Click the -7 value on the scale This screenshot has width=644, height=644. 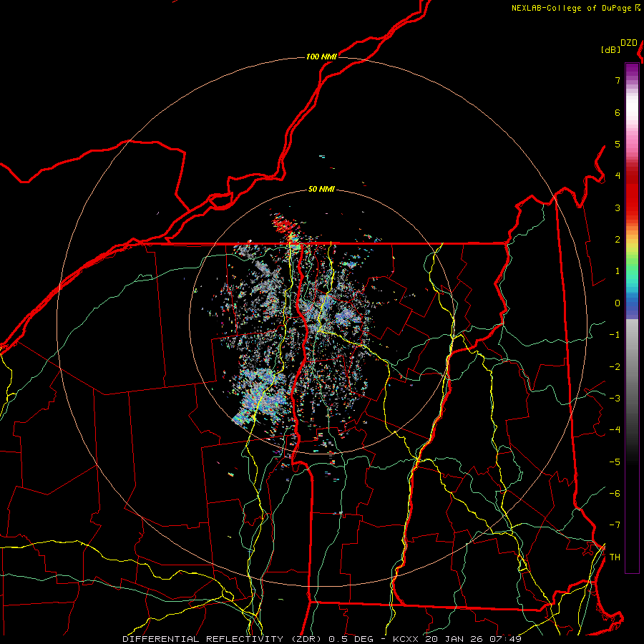tap(615, 525)
